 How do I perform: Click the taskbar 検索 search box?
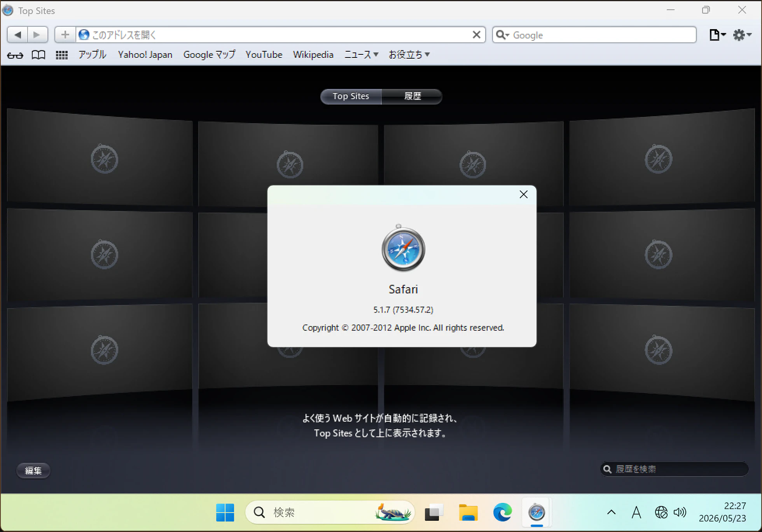[330, 513]
